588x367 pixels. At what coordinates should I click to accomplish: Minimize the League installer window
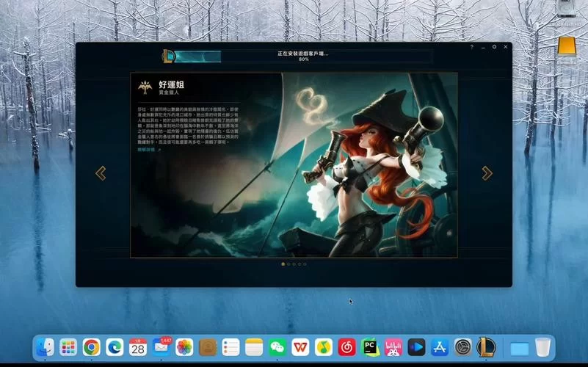click(483, 47)
